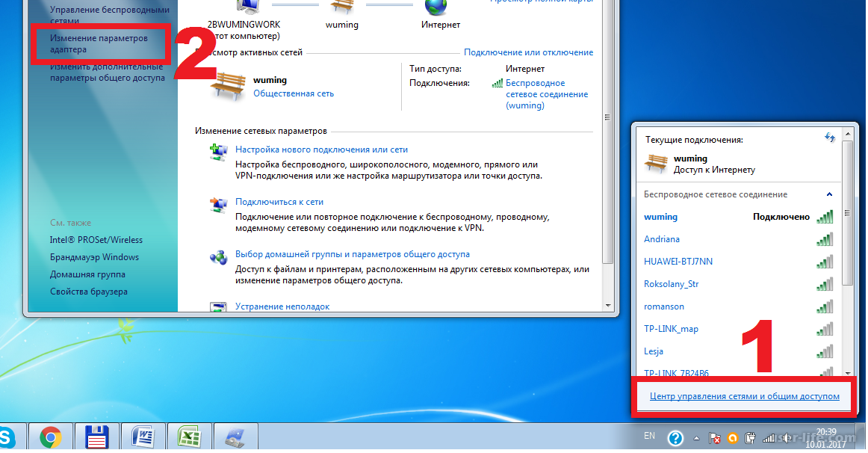
Task: Click signal bars beside Andriana network
Action: coord(825,239)
